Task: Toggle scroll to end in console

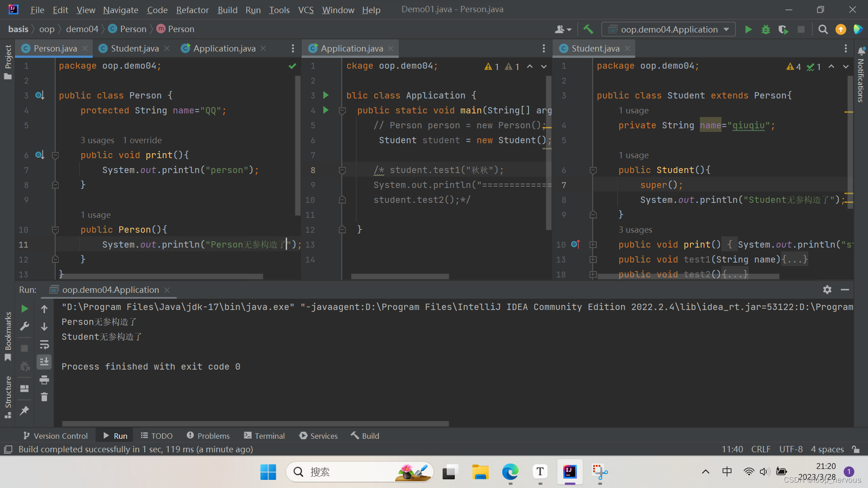Action: 44,362
